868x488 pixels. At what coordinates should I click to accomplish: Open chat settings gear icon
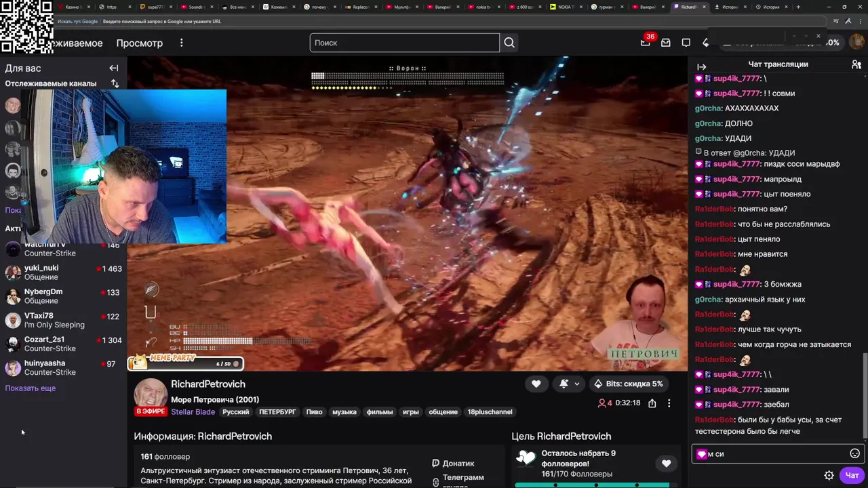pos(829,475)
